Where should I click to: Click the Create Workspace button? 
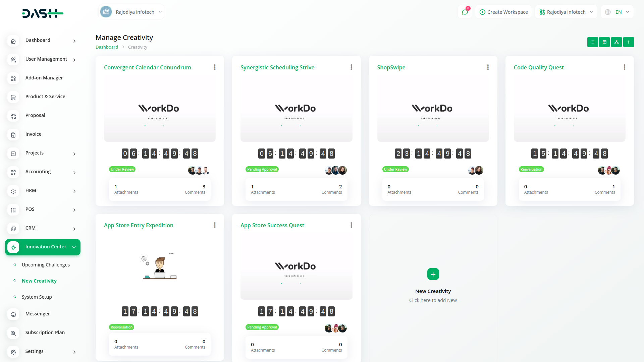click(x=503, y=12)
